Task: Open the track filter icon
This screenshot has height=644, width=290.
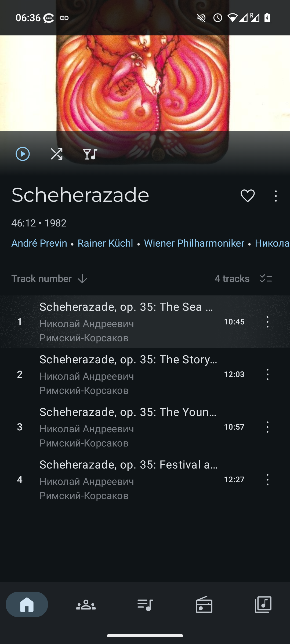Action: pos(90,154)
